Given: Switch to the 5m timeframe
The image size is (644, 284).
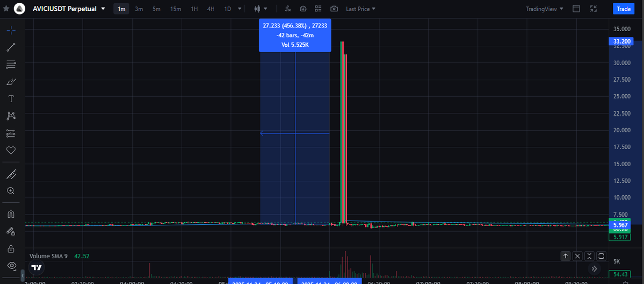Looking at the screenshot, I should pyautogui.click(x=156, y=9).
